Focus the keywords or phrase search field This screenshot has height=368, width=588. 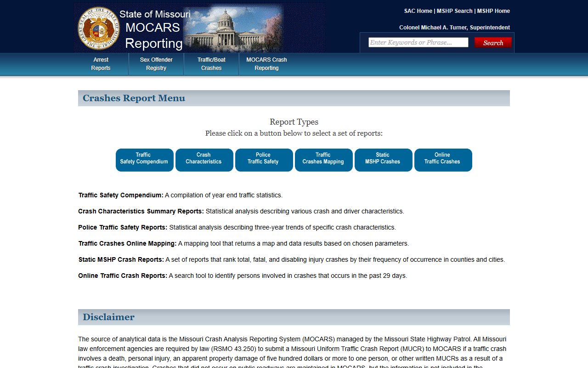point(418,42)
